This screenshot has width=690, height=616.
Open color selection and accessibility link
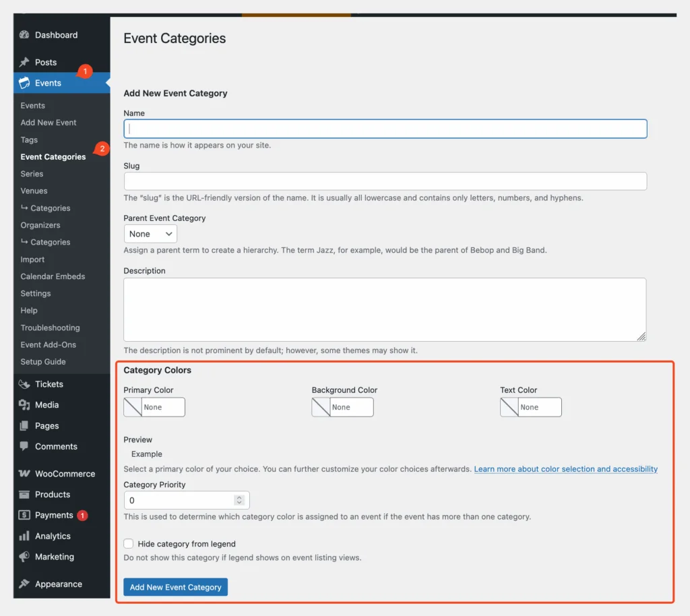[565, 468]
